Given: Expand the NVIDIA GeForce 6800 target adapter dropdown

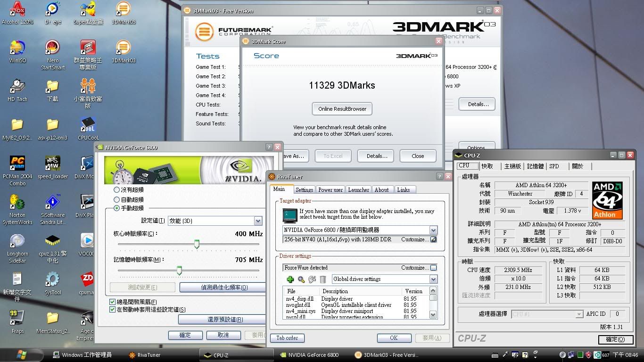Looking at the screenshot, I should (x=433, y=230).
